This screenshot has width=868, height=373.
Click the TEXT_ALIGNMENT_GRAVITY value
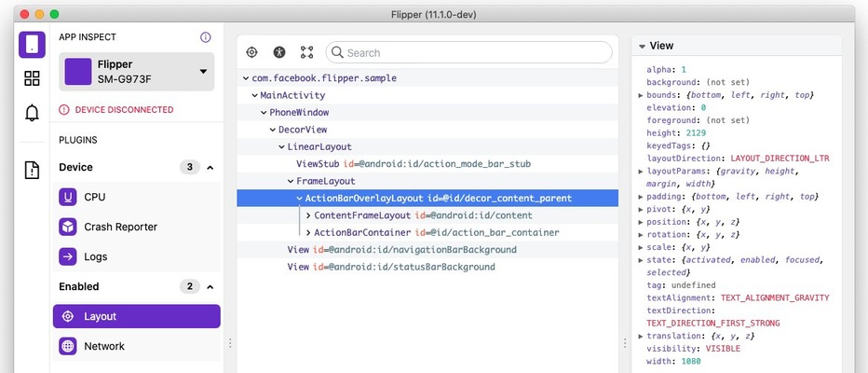(x=775, y=298)
